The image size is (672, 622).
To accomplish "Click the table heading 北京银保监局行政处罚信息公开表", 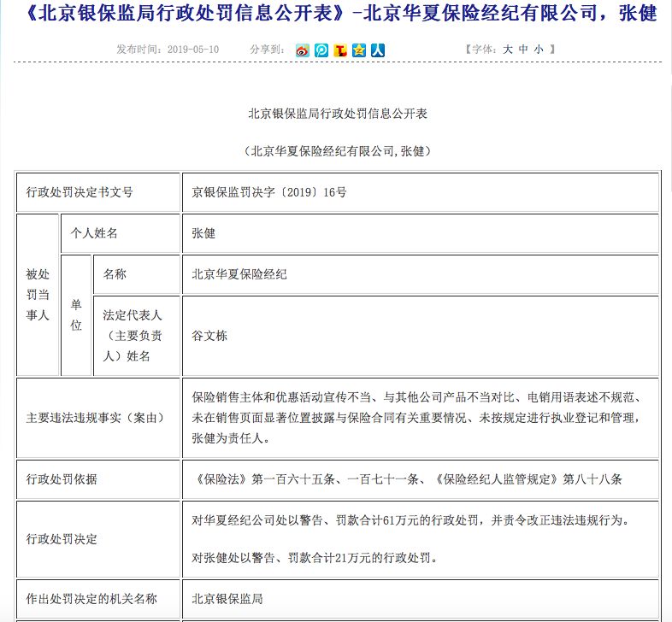I will pos(338,114).
